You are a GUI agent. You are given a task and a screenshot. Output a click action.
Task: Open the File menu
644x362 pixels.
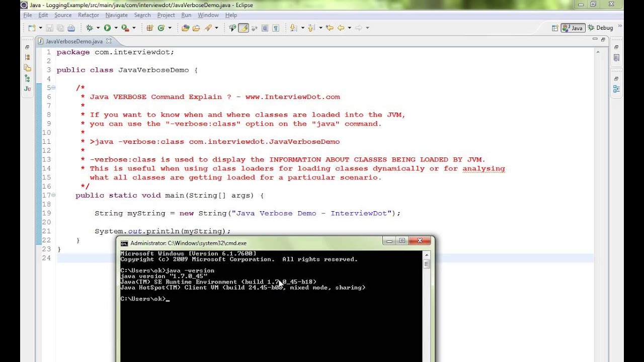pos(28,15)
